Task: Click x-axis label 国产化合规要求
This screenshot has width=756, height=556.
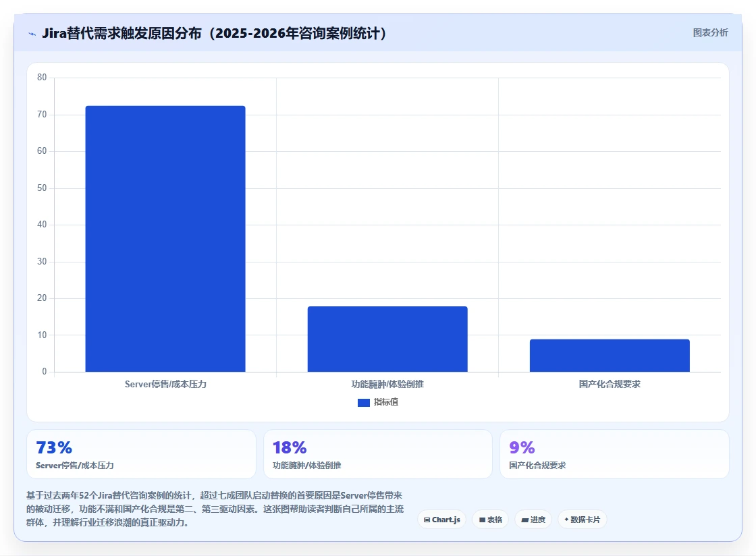Action: coord(610,384)
